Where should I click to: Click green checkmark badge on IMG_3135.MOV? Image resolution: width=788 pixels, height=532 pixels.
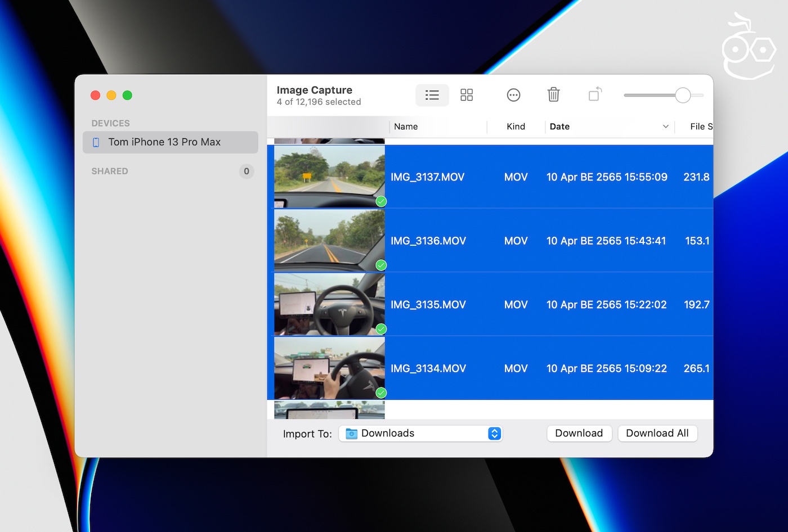click(x=381, y=329)
